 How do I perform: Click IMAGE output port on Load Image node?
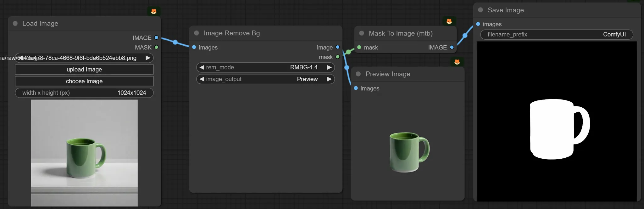156,38
